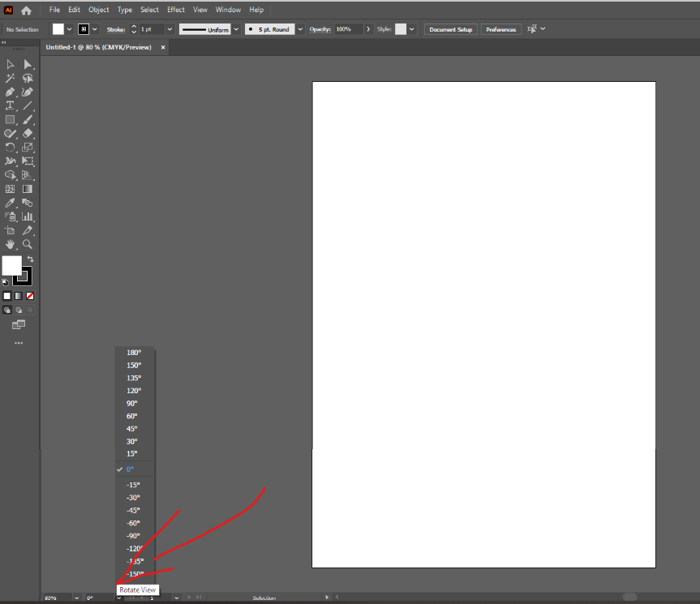Open the Window menu
This screenshot has height=604, width=700.
click(x=228, y=10)
